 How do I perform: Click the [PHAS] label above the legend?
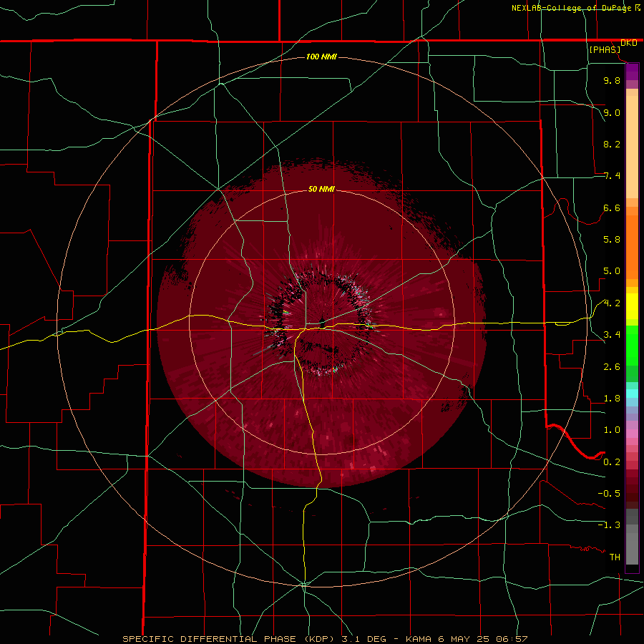pyautogui.click(x=605, y=49)
